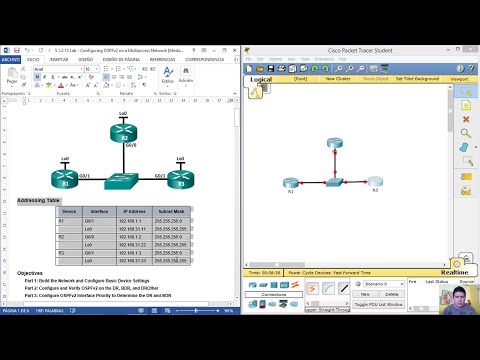Viewport: 480px width, 360px height.
Task: Click last magnifier Zoom Out icon in Packet Tracer
Action: coord(360,69)
